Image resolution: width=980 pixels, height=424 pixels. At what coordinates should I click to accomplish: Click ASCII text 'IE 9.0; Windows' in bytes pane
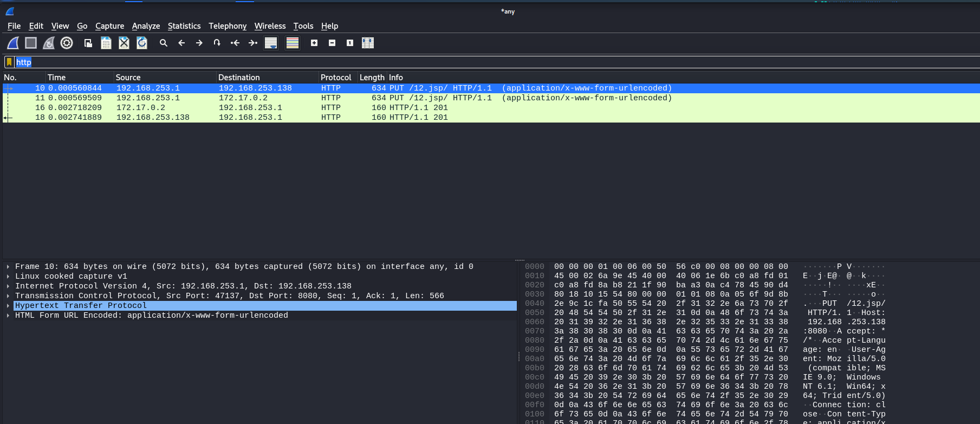(x=842, y=377)
